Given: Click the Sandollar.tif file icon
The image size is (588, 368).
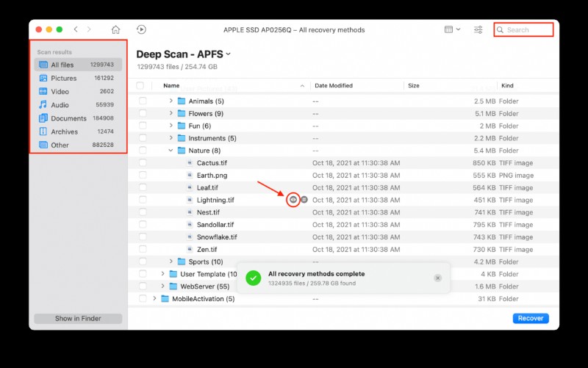Looking at the screenshot, I should 190,225.
